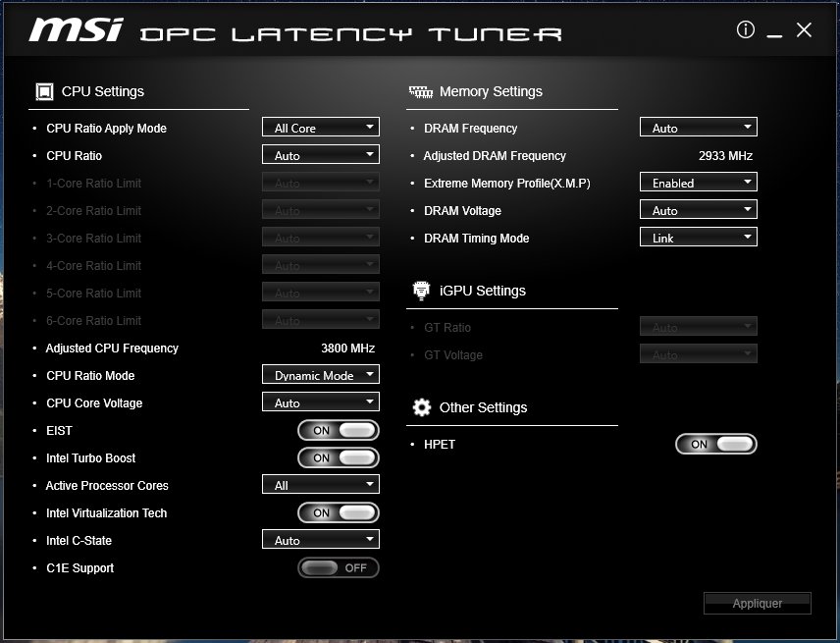Click the Other Settings gear icon
The image size is (840, 643).
tap(422, 407)
